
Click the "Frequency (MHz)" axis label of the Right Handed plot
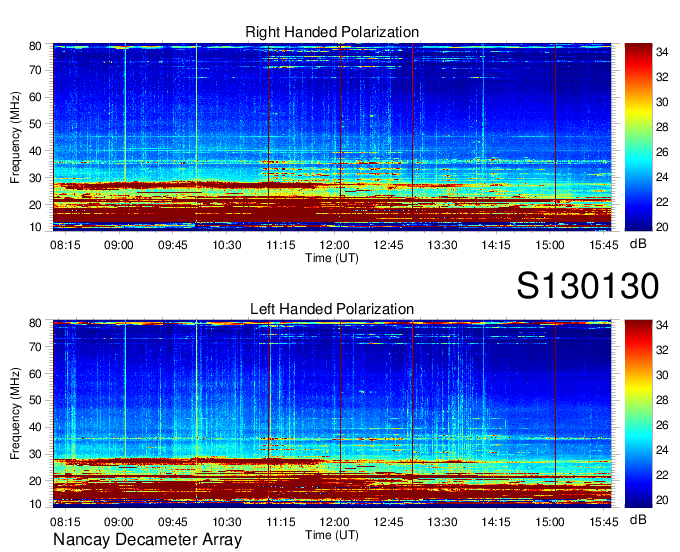point(15,137)
